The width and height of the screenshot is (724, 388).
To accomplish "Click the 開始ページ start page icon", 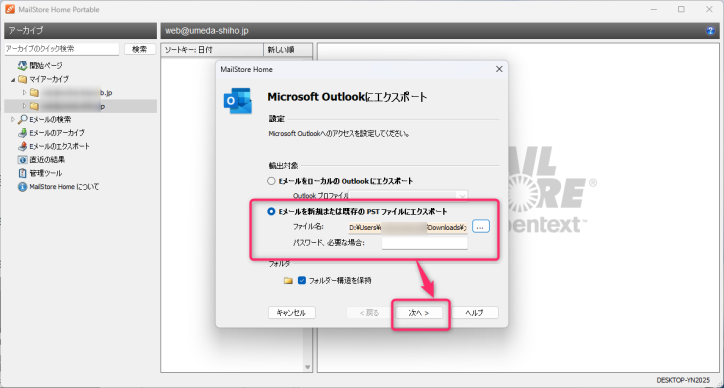I will tap(22, 66).
